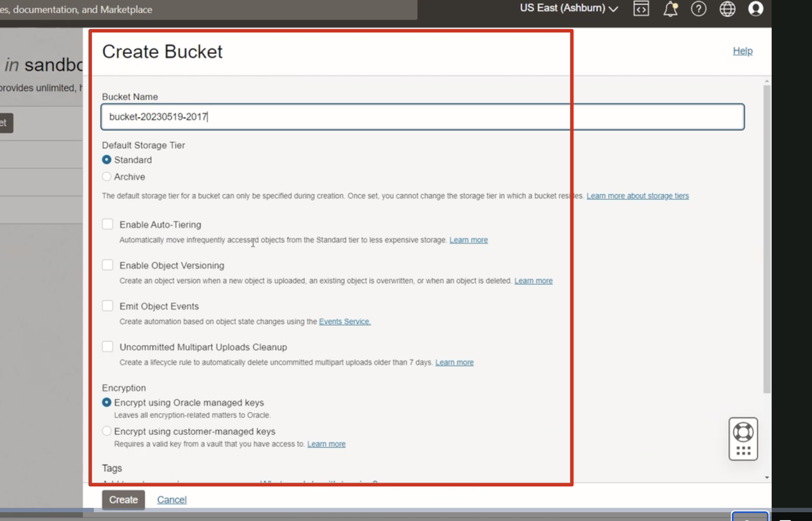Select Encrypt using customer-managed keys
Viewport: 812px width, 521px height.
[107, 431]
